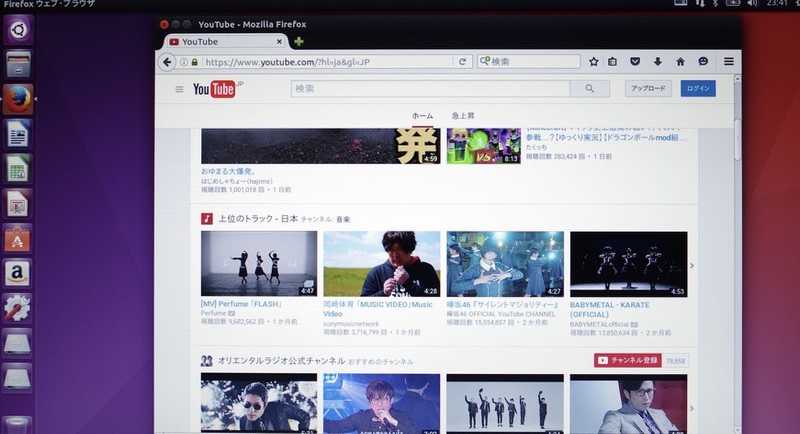Open the Firefox hamburger menu
800x434 pixels.
click(x=729, y=62)
